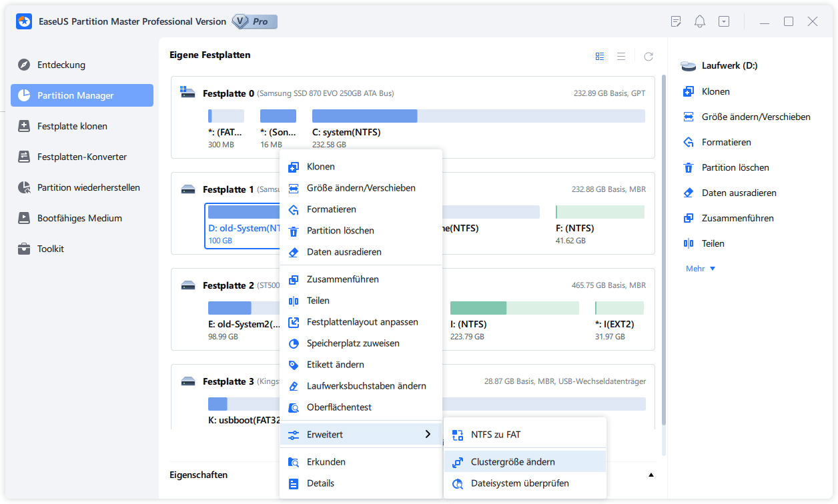
Task: Choose Klonen in the context menu
Action: pyautogui.click(x=361, y=167)
